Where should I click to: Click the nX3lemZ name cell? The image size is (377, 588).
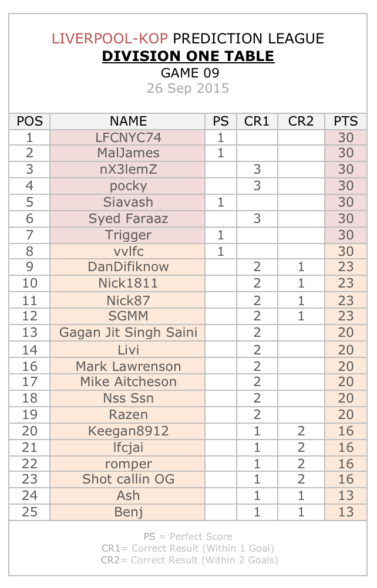point(128,170)
